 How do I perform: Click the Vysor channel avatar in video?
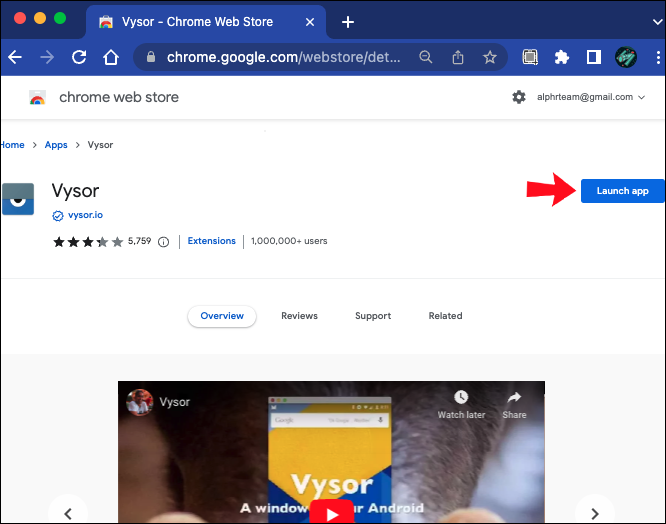(140, 402)
